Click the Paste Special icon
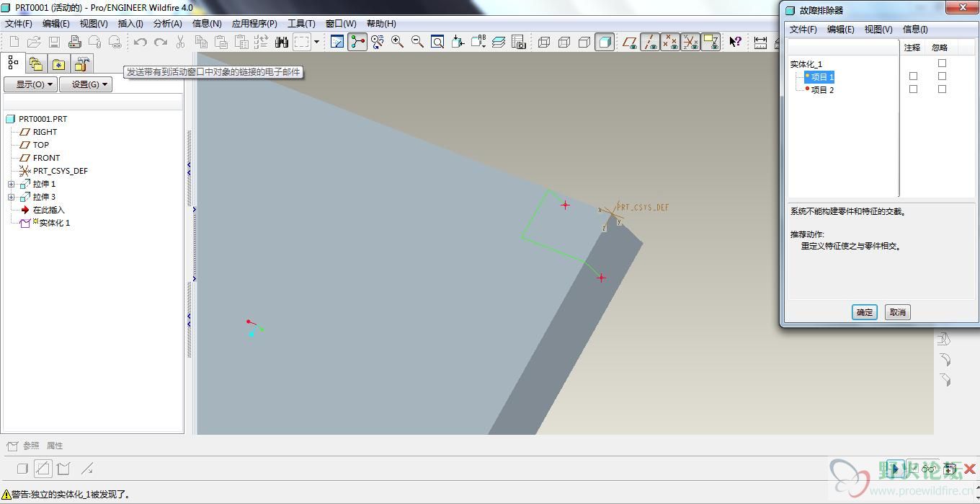 click(x=241, y=43)
